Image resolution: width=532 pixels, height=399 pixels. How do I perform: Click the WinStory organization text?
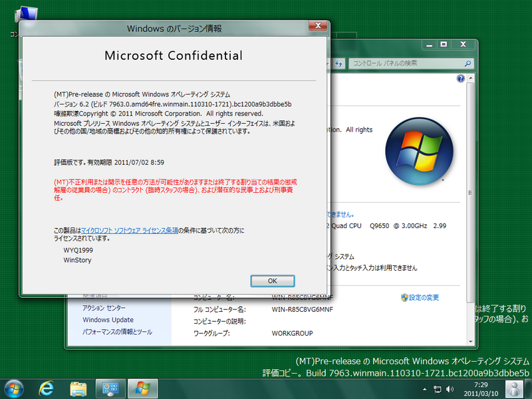click(x=77, y=260)
